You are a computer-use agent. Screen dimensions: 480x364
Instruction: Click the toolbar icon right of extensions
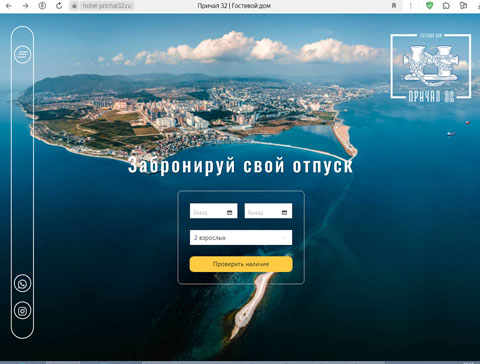tap(463, 6)
